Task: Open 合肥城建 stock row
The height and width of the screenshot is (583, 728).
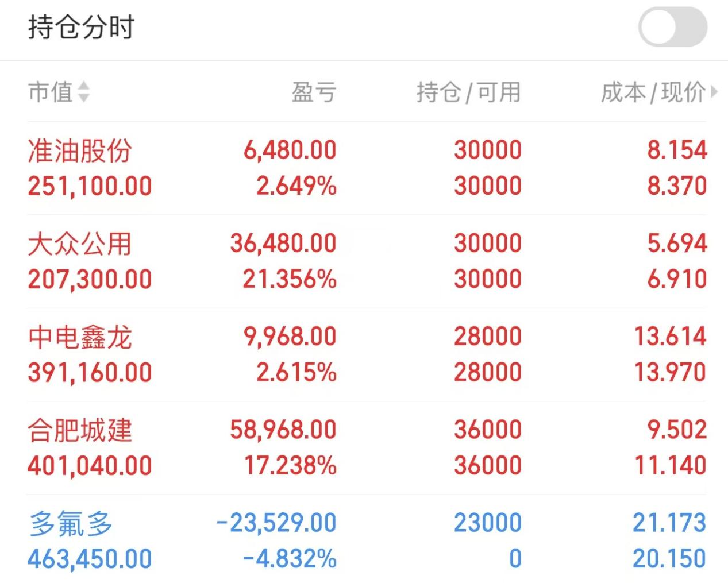Action: point(367,447)
